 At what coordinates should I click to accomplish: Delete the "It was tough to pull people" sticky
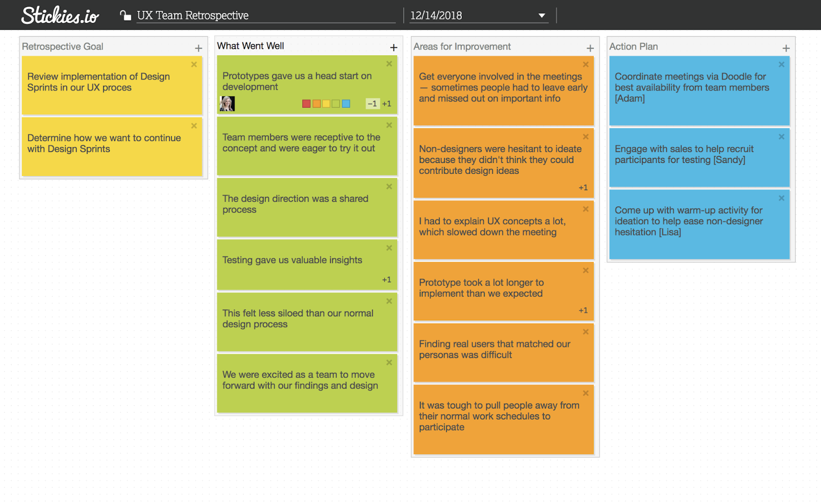coord(585,393)
